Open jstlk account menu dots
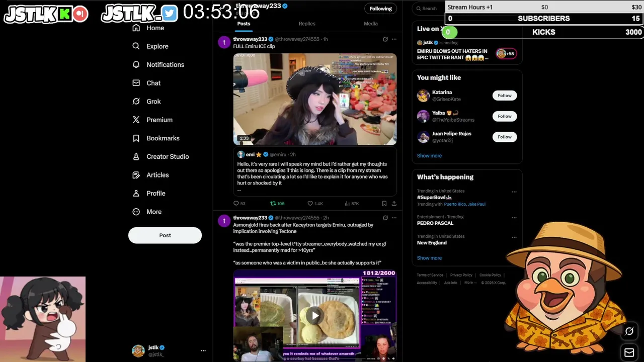 point(203,350)
